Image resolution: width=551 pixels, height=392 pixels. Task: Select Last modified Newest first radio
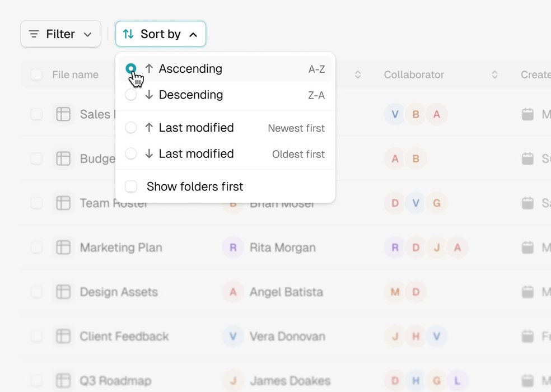[130, 128]
